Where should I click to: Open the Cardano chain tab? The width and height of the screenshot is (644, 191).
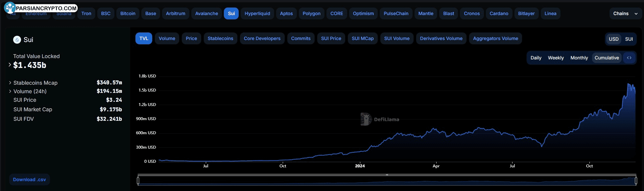499,13
